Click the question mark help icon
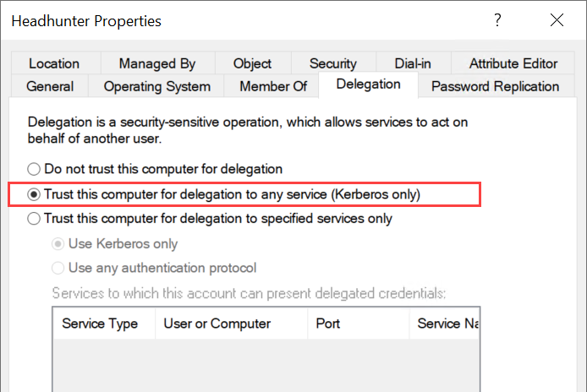Image resolution: width=587 pixels, height=392 pixels. click(x=497, y=20)
